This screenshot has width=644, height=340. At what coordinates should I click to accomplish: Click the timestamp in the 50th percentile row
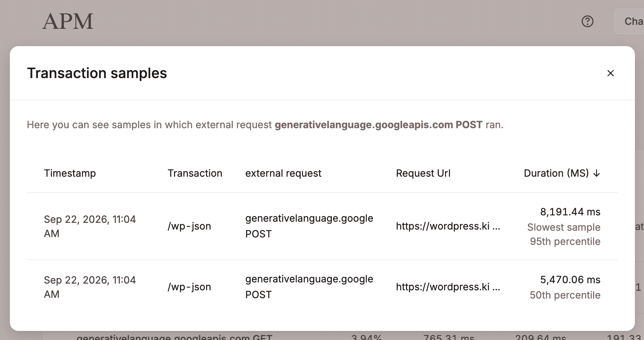[90, 287]
